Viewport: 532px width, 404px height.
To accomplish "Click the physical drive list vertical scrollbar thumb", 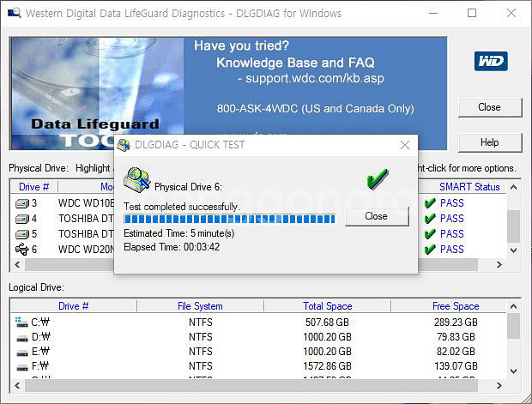I will coord(514,226).
